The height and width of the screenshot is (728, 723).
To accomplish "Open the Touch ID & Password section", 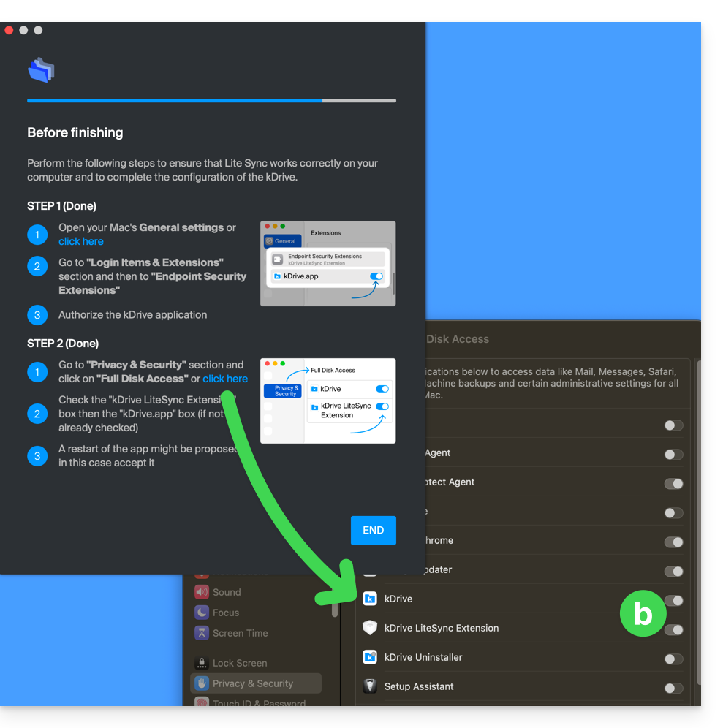I will coord(259,702).
